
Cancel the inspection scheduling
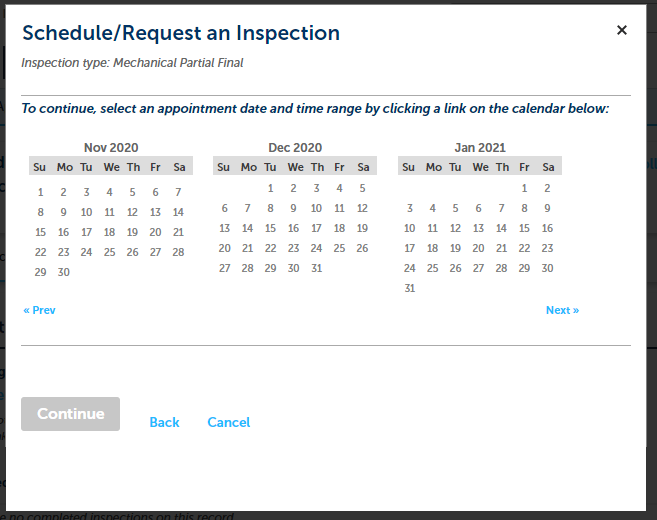pyautogui.click(x=228, y=422)
